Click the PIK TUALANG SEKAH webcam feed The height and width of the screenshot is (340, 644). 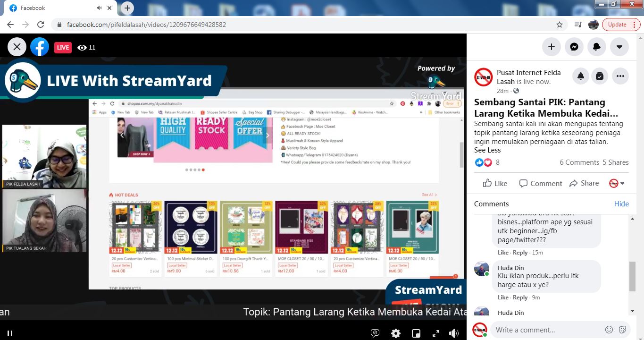pos(44,221)
